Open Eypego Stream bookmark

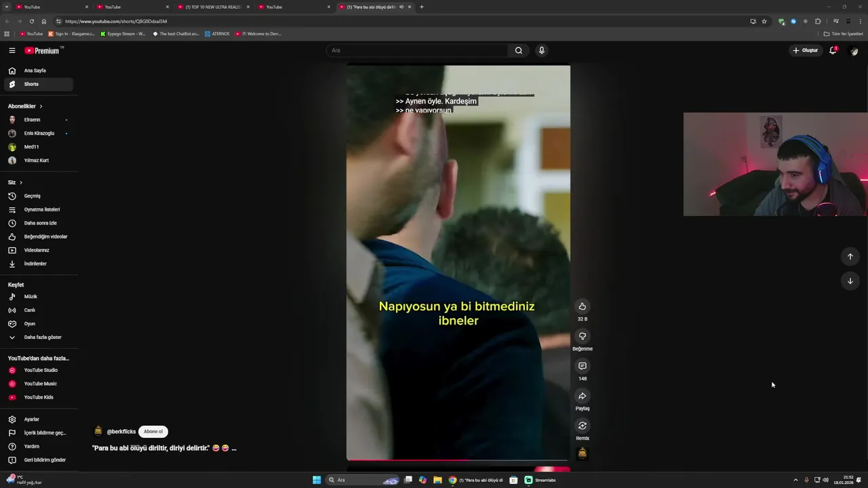(123, 34)
